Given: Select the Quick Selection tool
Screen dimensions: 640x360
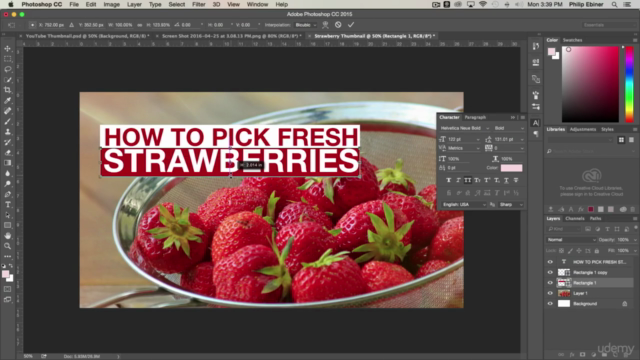Looking at the screenshot, I should pyautogui.click(x=7, y=80).
